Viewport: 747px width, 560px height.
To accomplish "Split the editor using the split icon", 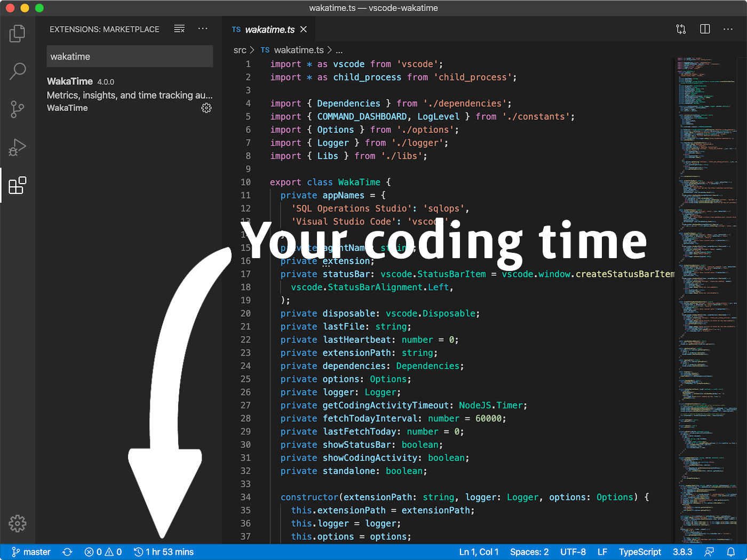I will (705, 29).
